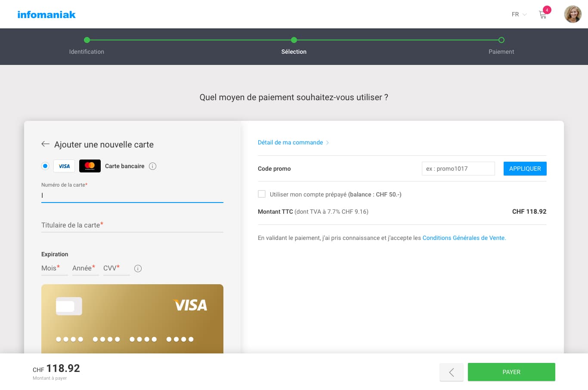Viewport: 588px width, 390px height.
Task: Click the back arrow beside Ajouter une nouvelle carte
Action: (x=45, y=144)
